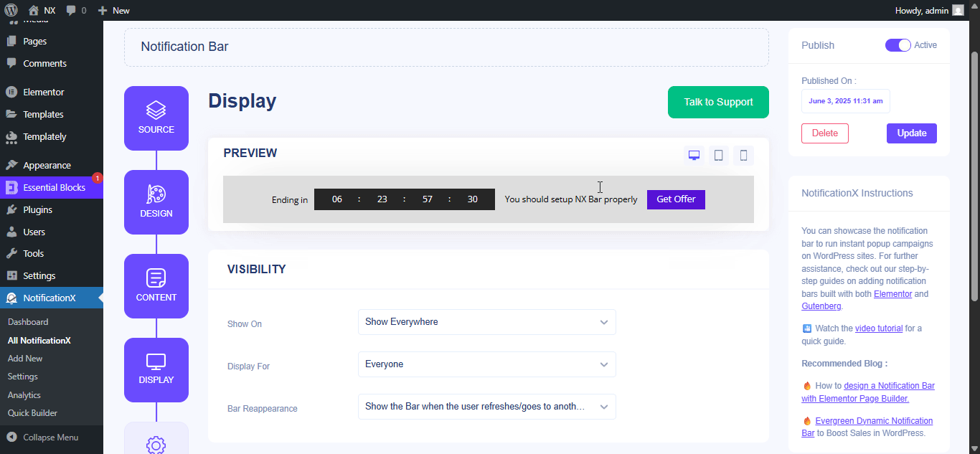Open design a Notification Bar blog link
The image size is (980, 454).
(x=868, y=392)
